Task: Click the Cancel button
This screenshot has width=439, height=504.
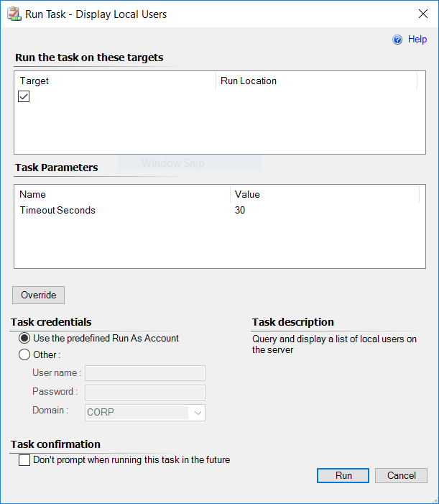Action: point(401,475)
